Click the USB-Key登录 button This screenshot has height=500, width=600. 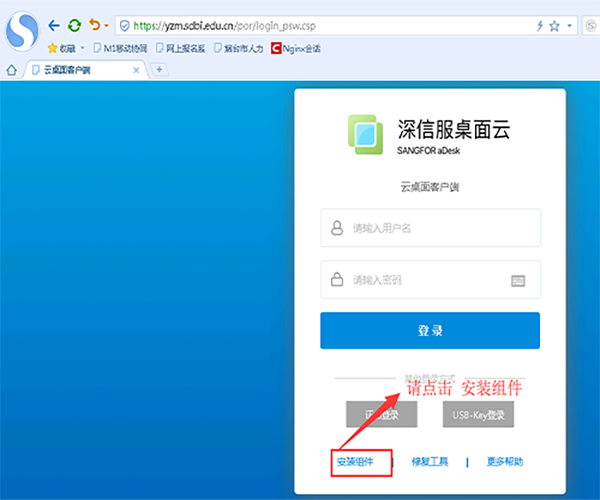(478, 415)
